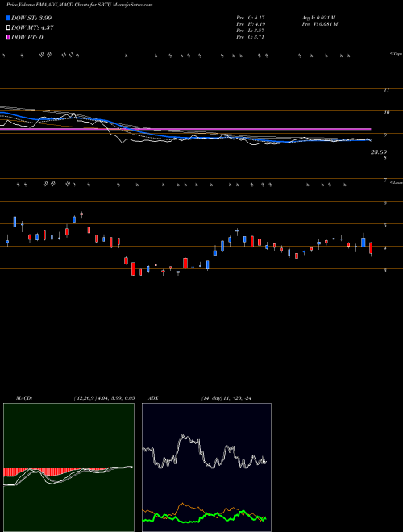
Task: Click the 'Pre V: 0.081 M' value
Action: click(319, 23)
